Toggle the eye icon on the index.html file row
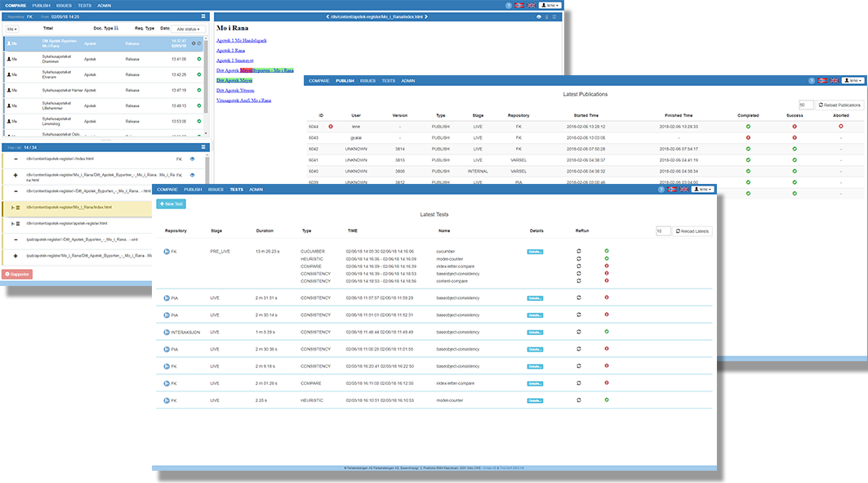Viewport: 868px width, 483px height. [x=192, y=159]
